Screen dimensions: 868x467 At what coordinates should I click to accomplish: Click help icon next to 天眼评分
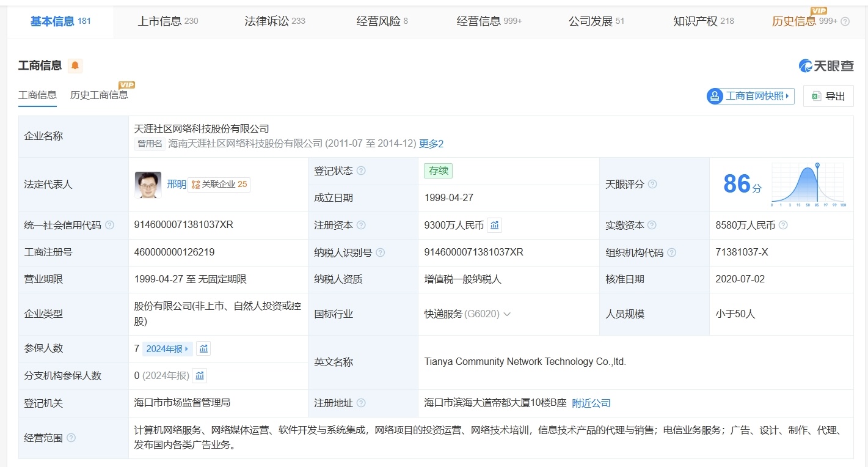(x=652, y=184)
